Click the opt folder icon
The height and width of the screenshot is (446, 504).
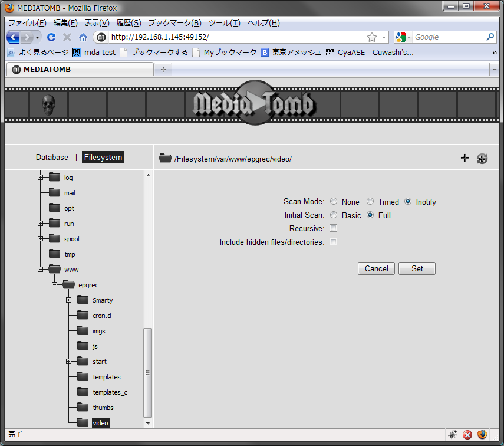[54, 208]
